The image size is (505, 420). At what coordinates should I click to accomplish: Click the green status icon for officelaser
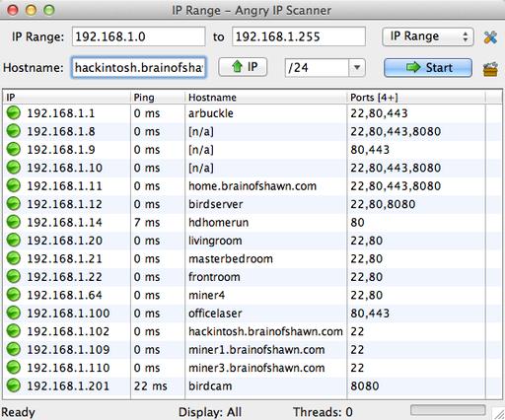[14, 313]
